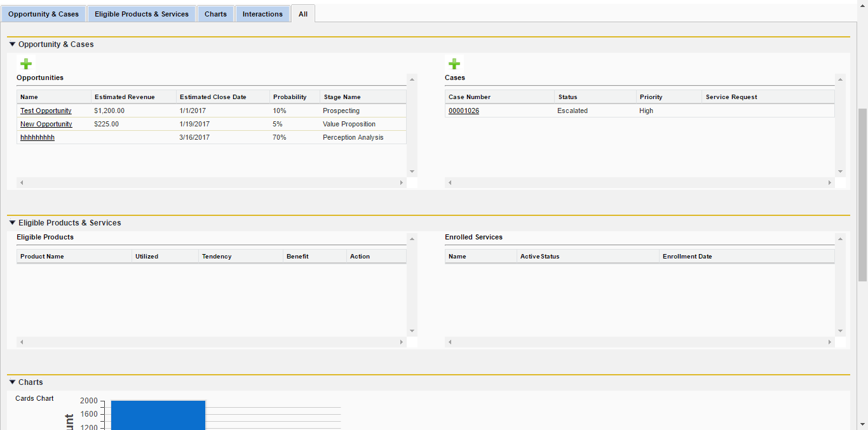Sort cases by Priority header
Image resolution: width=868 pixels, height=430 pixels.
[669, 97]
